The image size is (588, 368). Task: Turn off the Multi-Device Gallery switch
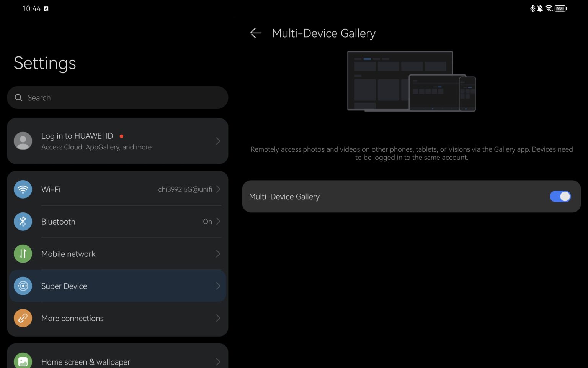[x=560, y=196]
